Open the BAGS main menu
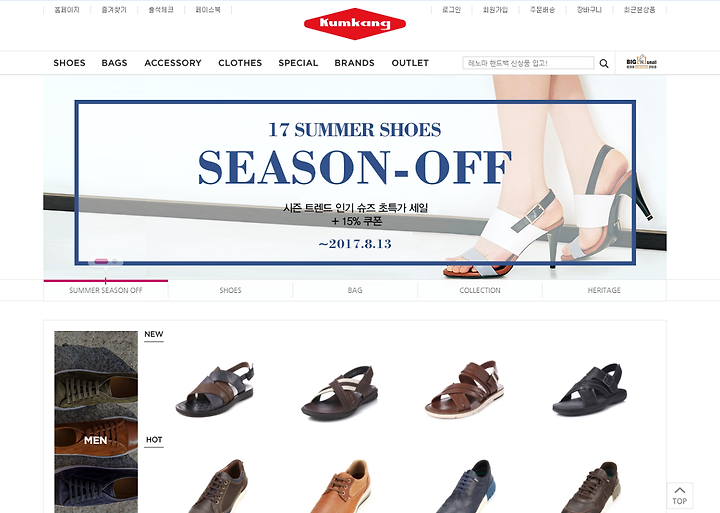Viewport: 720px width, 513px height. [114, 63]
